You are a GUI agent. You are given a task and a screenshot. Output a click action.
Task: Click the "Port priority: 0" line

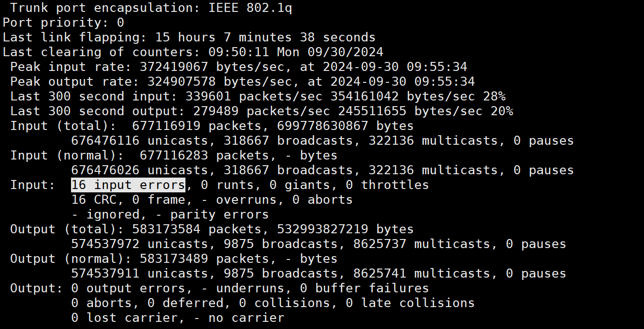point(63,23)
